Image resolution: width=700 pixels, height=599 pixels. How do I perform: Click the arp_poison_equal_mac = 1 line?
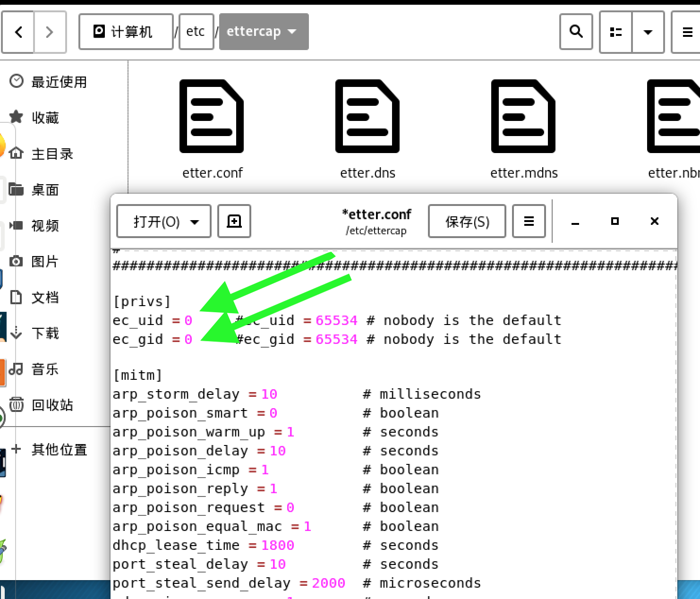[212, 526]
